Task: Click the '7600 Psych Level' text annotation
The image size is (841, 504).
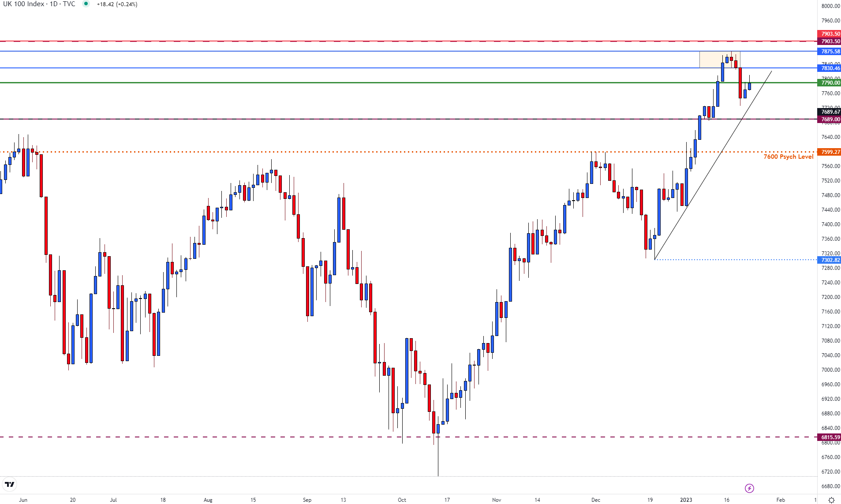Action: [789, 157]
